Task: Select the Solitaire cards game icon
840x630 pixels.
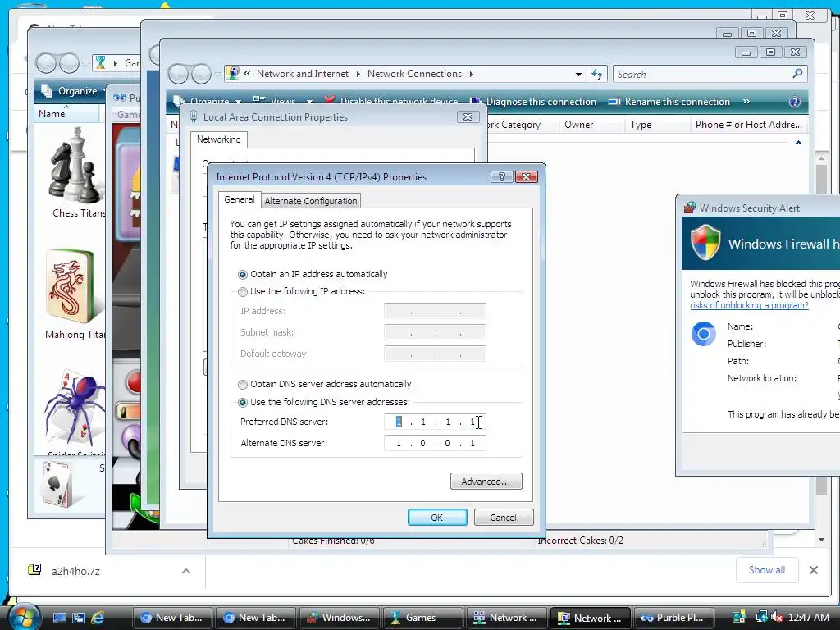Action: tap(57, 484)
